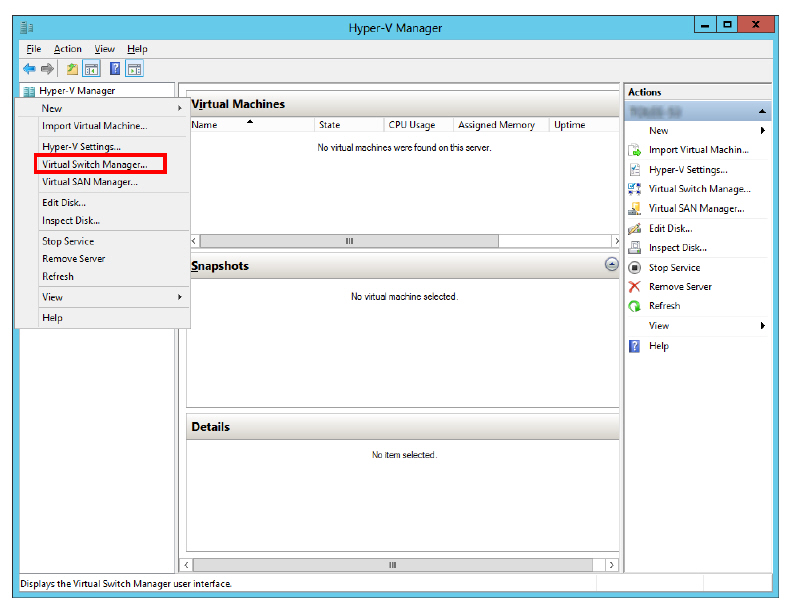The image size is (792, 613).
Task: Click Virtual SAN Manager link in Actions pane
Action: pos(697,209)
